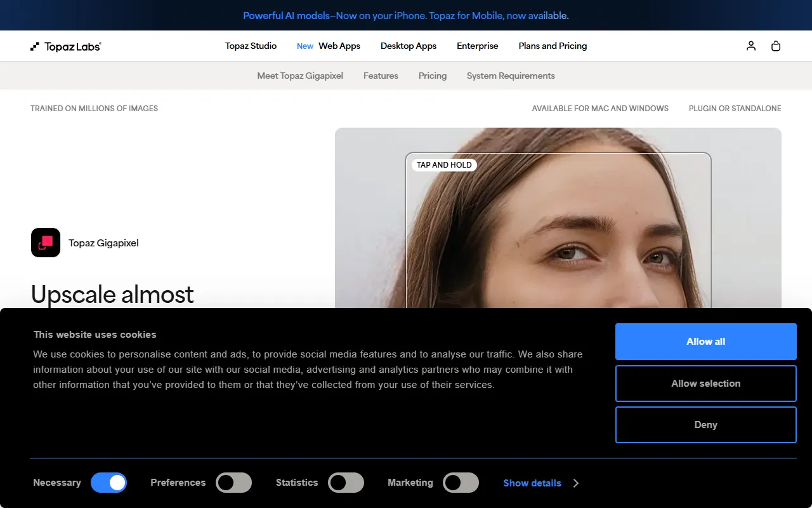Click the woman's face comparison image

pos(558,218)
